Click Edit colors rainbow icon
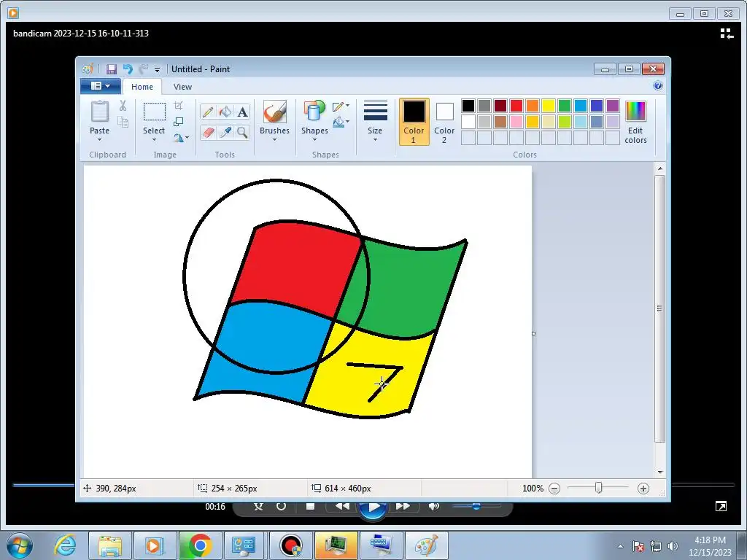This screenshot has height=560, width=747. (635, 112)
